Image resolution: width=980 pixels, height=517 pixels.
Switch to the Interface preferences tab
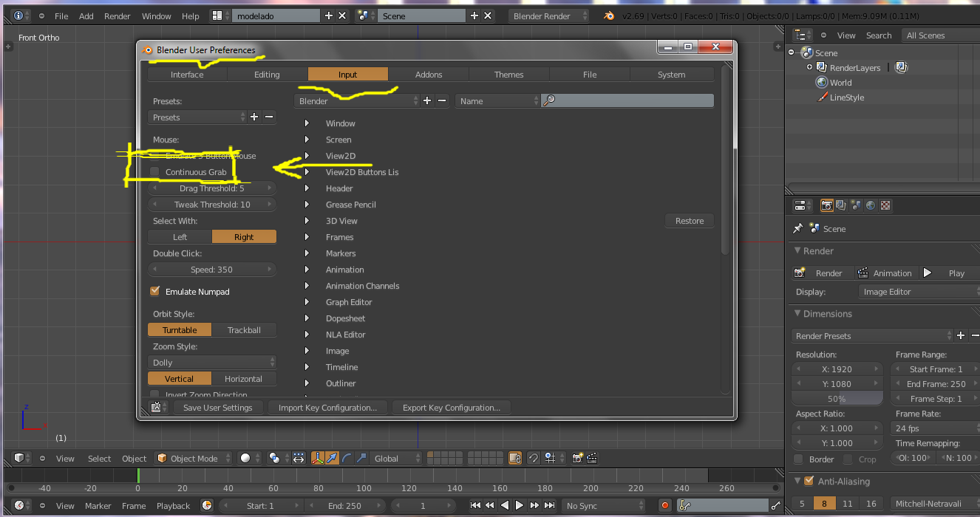pyautogui.click(x=187, y=75)
